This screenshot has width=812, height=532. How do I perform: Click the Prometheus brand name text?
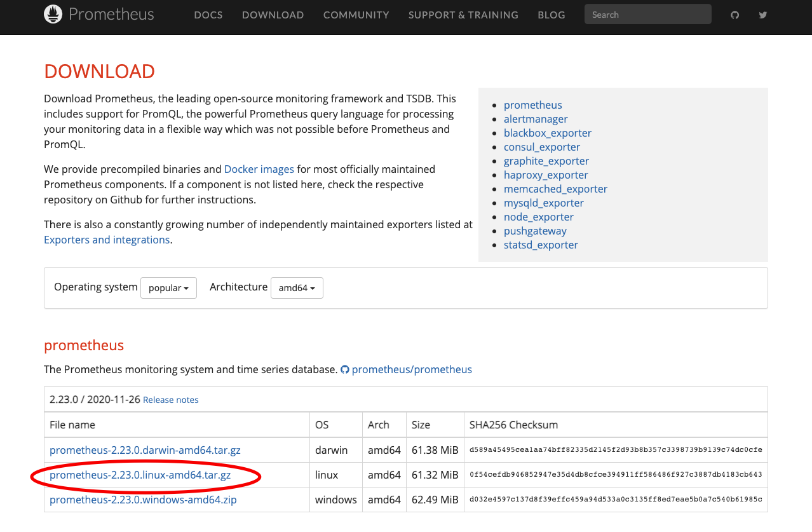pyautogui.click(x=111, y=14)
